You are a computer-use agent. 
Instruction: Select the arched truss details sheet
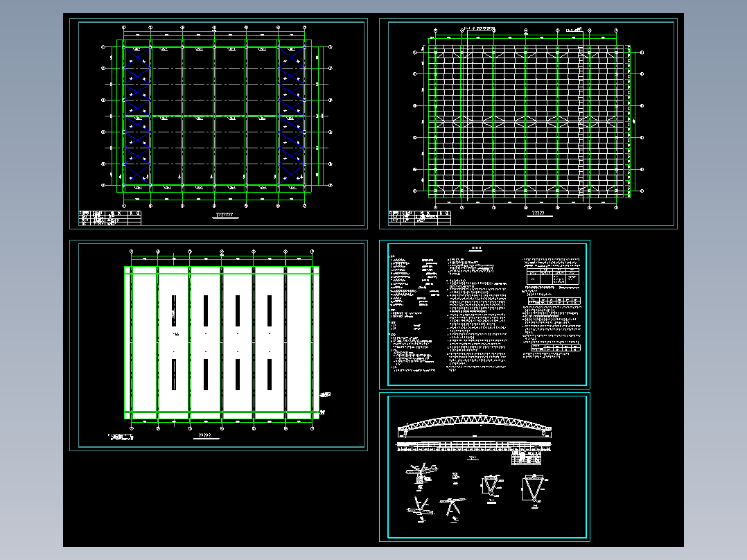point(484,467)
